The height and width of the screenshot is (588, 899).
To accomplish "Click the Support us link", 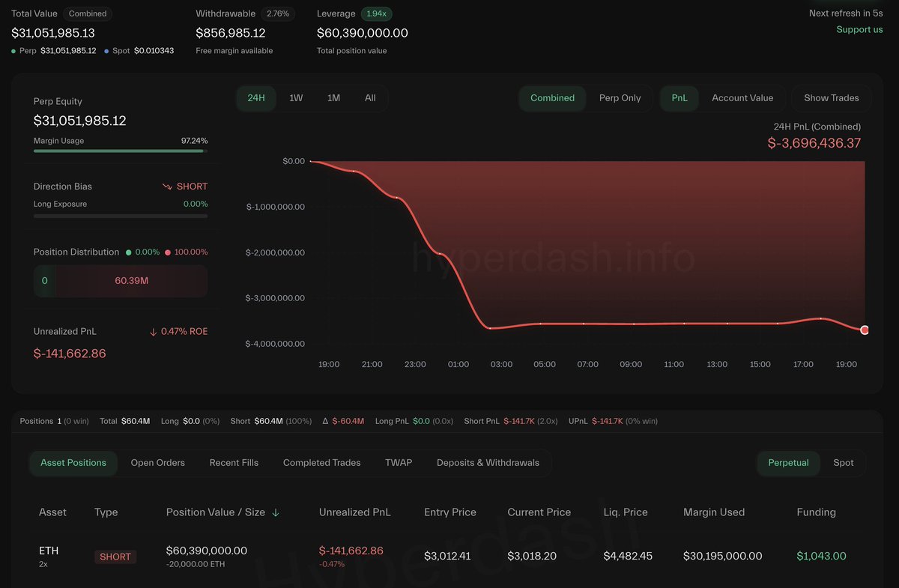I will click(859, 29).
